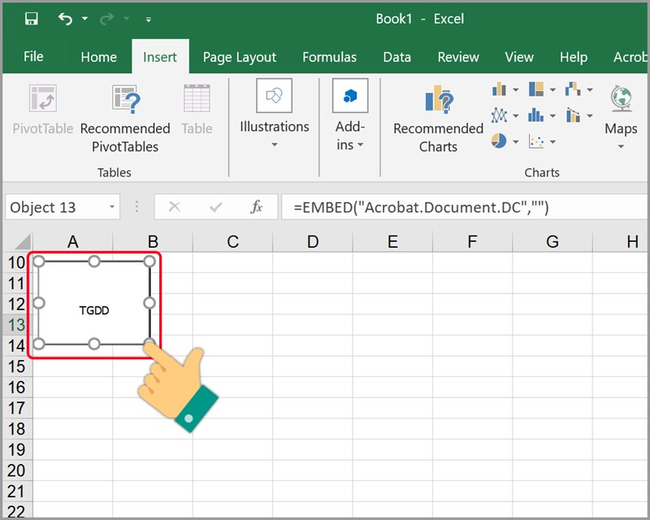Viewport: 650px width, 520px height.
Task: Select the embedded TGDD object
Action: coord(94,310)
